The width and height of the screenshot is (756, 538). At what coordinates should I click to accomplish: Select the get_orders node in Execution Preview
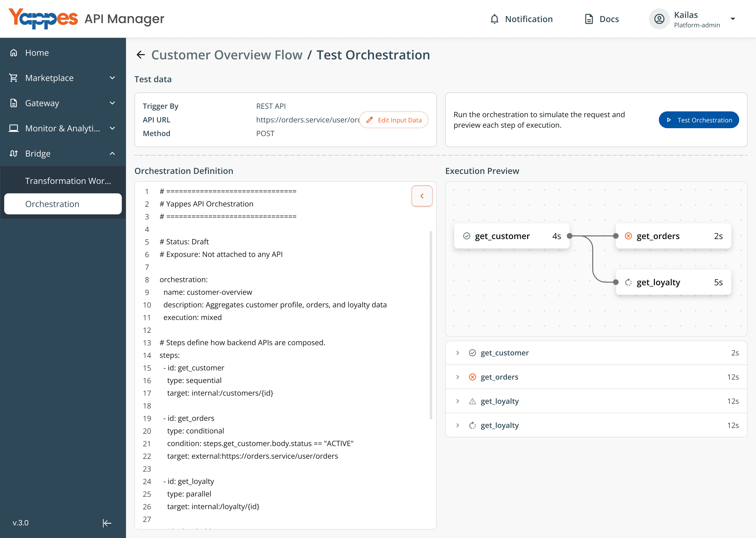(x=673, y=236)
